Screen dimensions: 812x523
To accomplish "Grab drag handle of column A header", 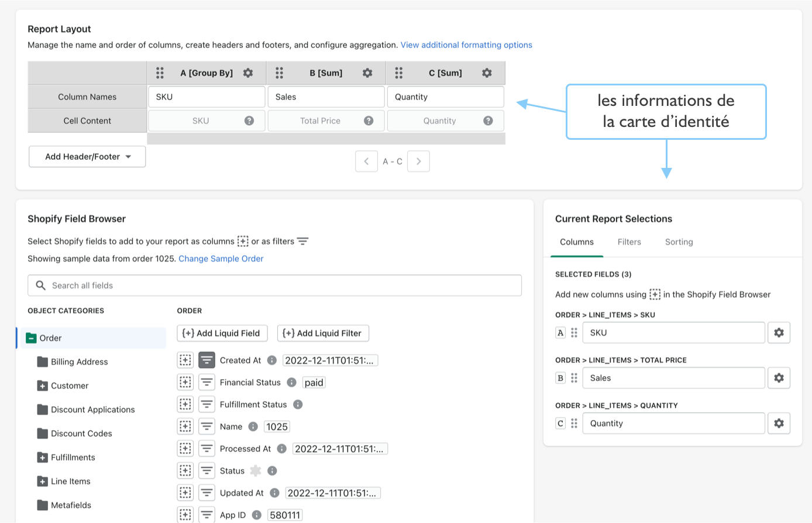I will (160, 73).
